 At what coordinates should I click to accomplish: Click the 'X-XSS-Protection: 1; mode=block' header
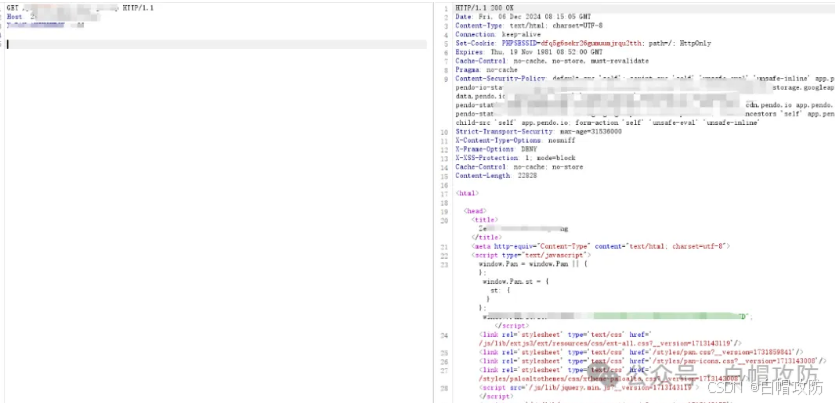click(515, 158)
